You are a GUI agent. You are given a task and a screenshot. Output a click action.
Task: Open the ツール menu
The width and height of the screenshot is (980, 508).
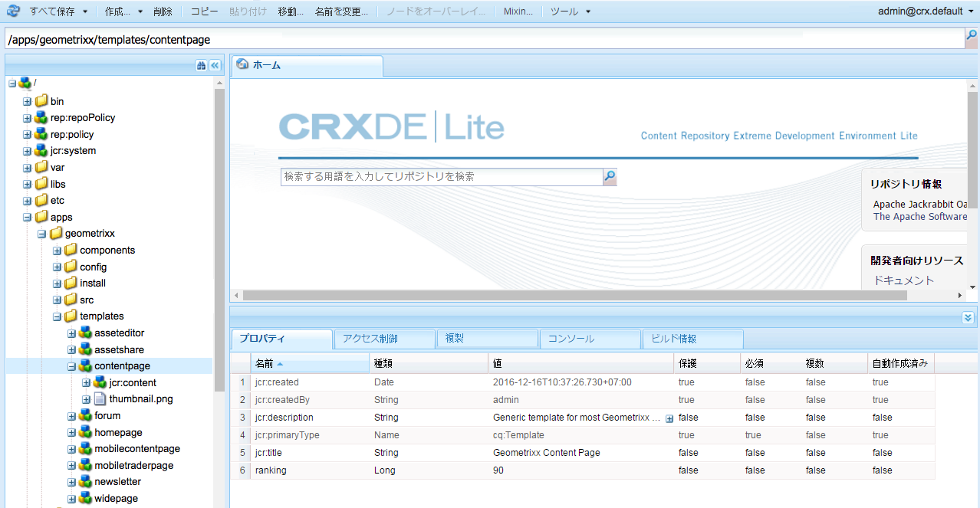click(571, 11)
